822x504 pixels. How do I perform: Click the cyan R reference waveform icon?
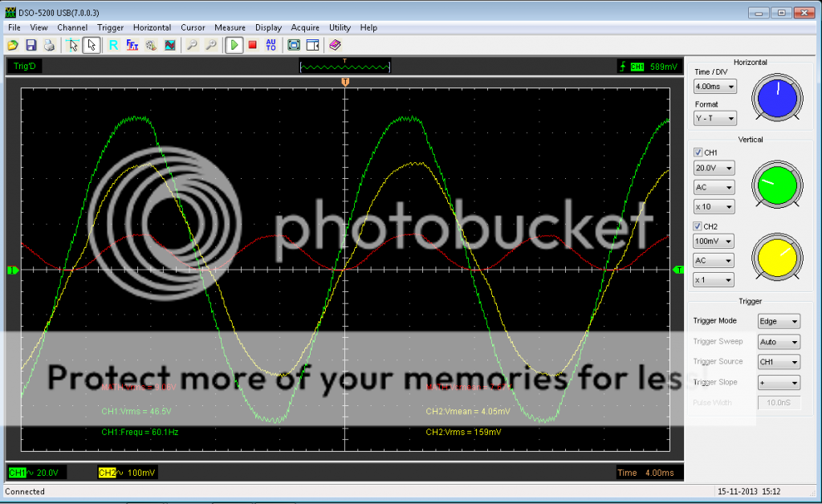click(113, 45)
